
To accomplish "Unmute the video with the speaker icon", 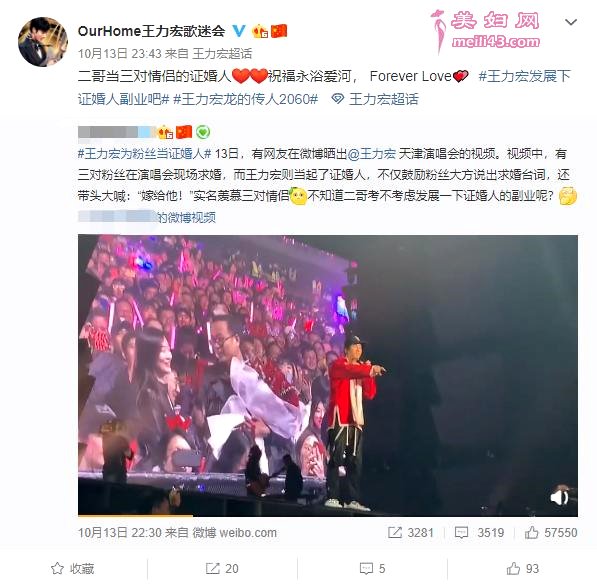I will 559,497.
